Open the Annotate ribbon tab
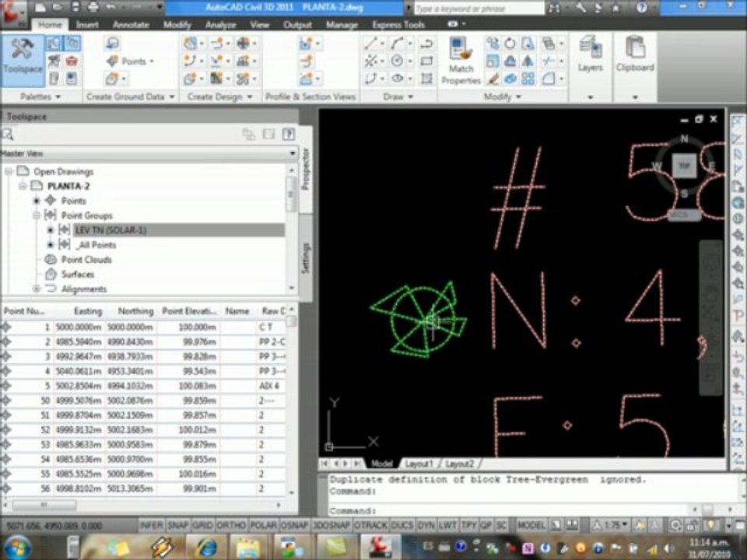747x560 pixels. [x=131, y=25]
